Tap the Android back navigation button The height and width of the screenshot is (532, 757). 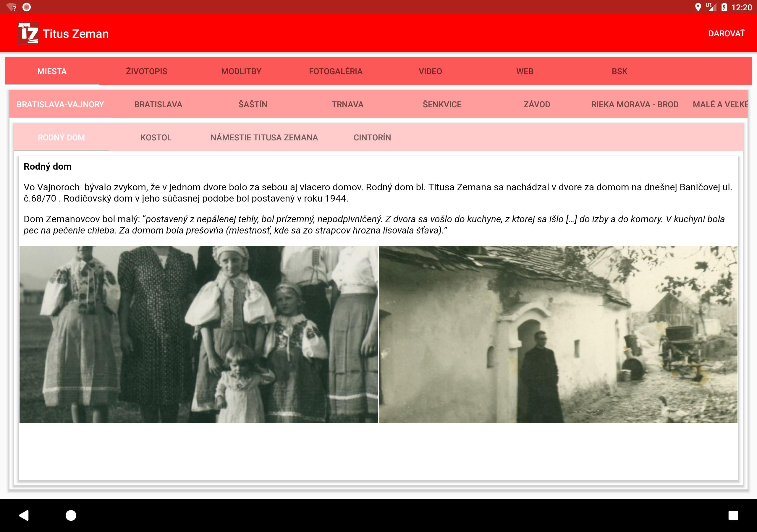tap(23, 515)
